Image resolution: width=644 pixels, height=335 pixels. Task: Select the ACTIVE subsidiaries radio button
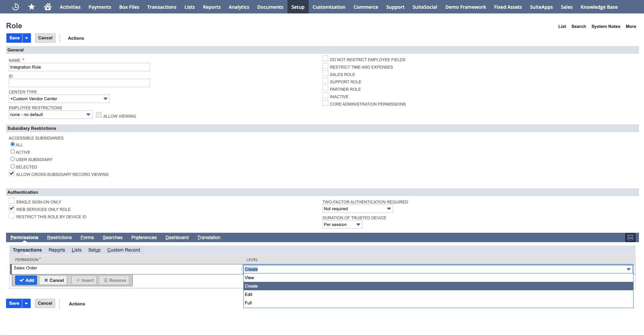pyautogui.click(x=12, y=151)
